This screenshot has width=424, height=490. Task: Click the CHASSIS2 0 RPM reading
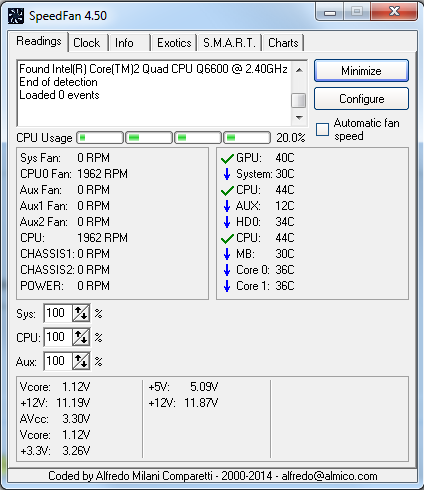point(65,270)
